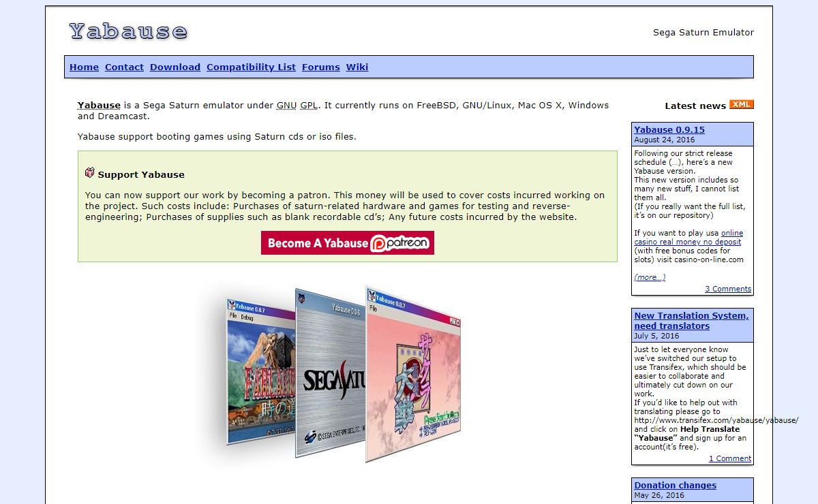
Task: Go to the Download page
Action: coord(175,67)
